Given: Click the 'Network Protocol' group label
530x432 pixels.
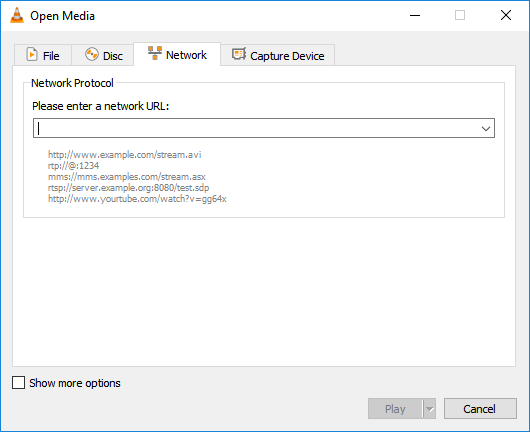Looking at the screenshot, I should pos(72,83).
